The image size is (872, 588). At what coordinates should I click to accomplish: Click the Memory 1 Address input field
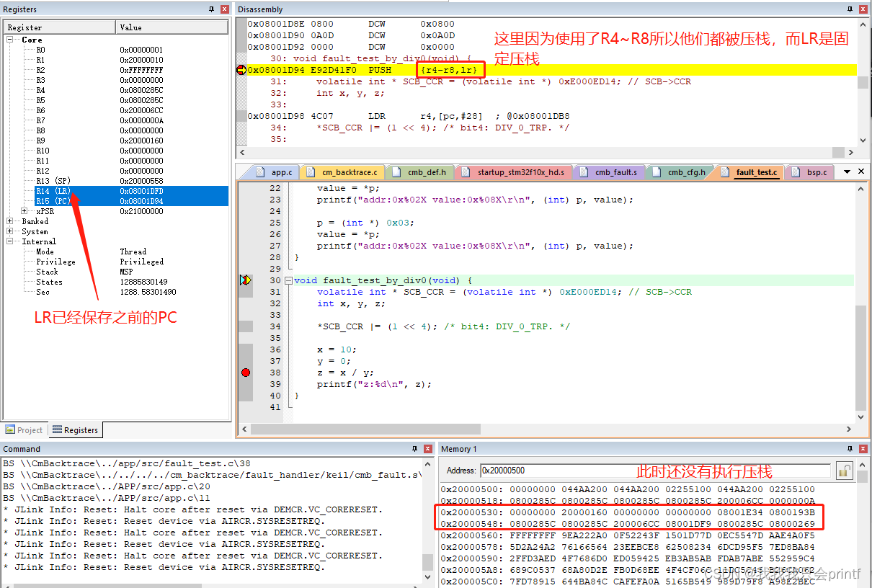(x=657, y=471)
